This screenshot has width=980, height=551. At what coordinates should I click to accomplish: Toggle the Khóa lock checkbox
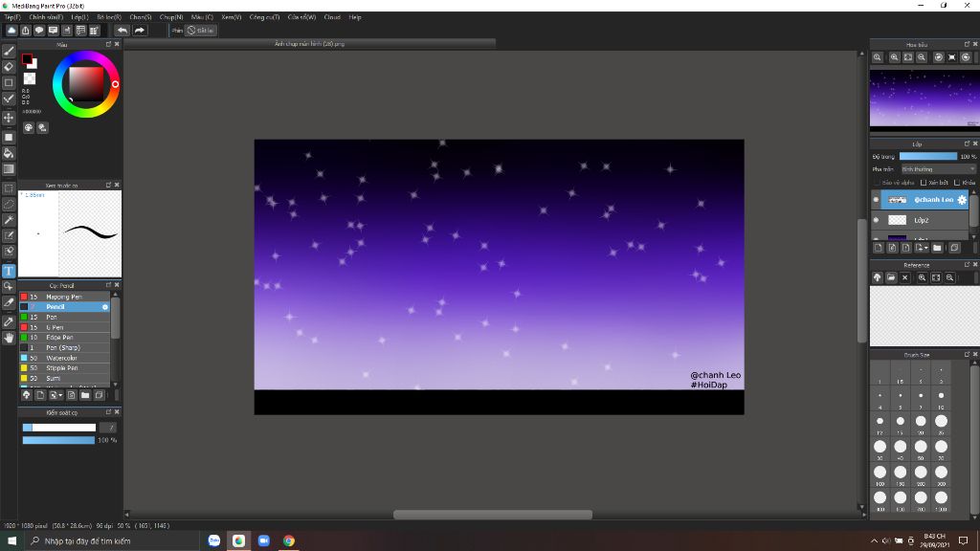click(x=957, y=183)
